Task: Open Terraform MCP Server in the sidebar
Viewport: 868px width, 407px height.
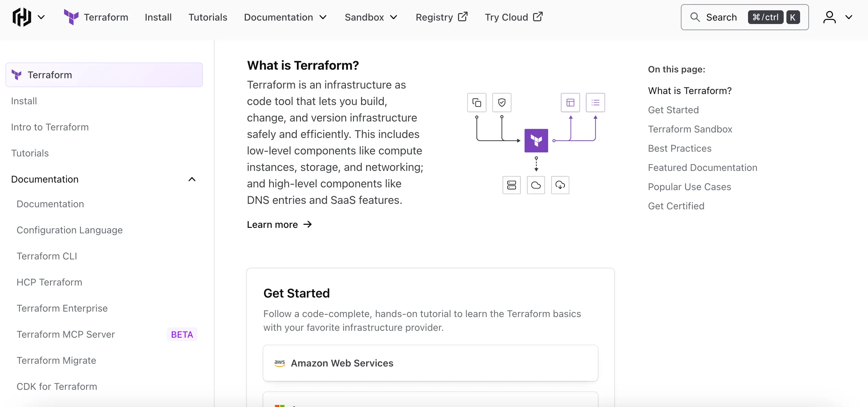Action: (x=65, y=334)
